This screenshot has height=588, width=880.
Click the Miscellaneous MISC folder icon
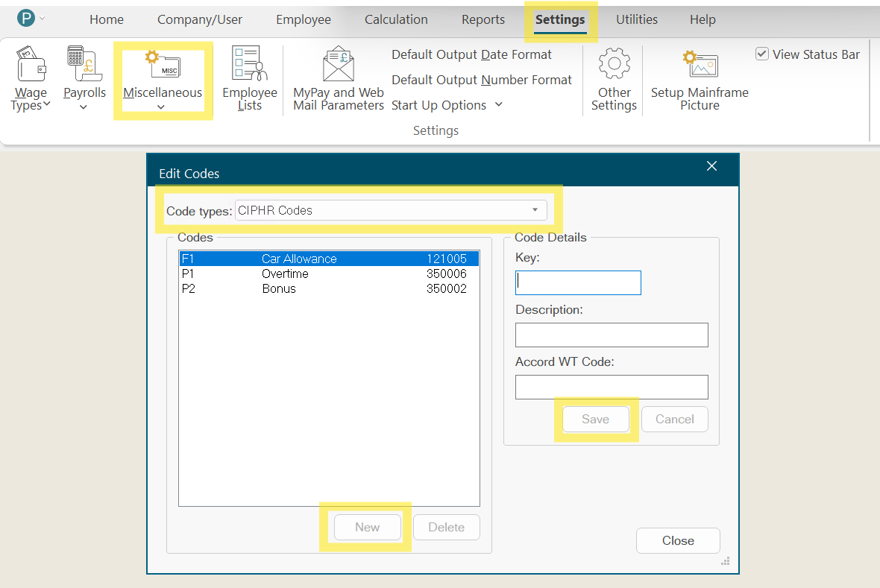pos(163,65)
